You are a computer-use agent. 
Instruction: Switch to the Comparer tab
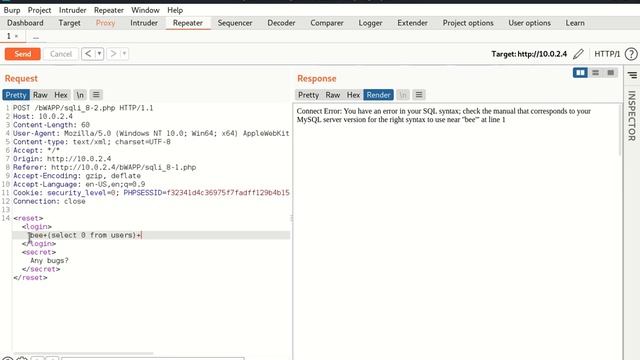coord(327,23)
